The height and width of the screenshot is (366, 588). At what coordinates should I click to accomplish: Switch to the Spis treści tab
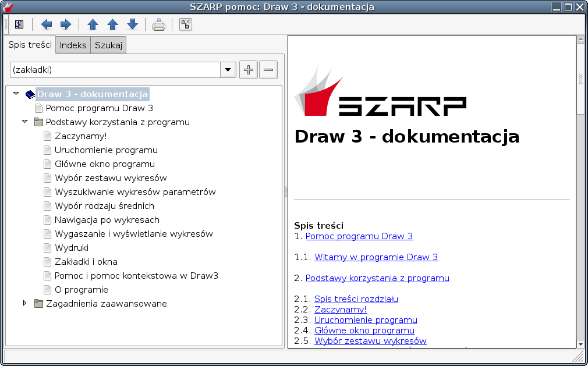[x=30, y=45]
